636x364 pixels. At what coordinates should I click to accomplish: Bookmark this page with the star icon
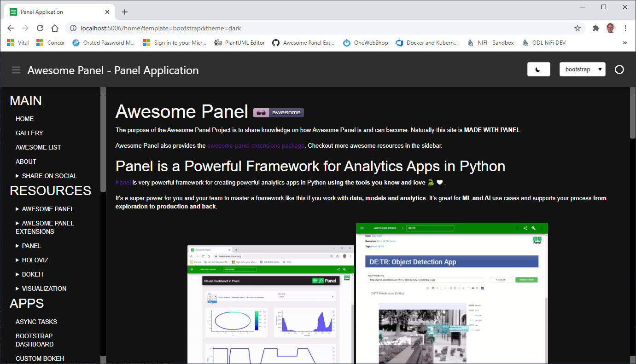tap(578, 28)
